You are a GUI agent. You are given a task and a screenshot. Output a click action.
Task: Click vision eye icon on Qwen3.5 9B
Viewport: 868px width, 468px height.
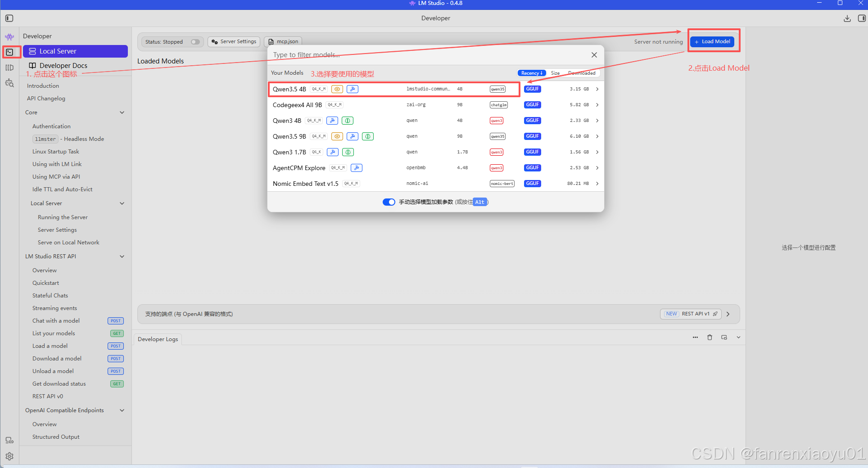tap(337, 136)
